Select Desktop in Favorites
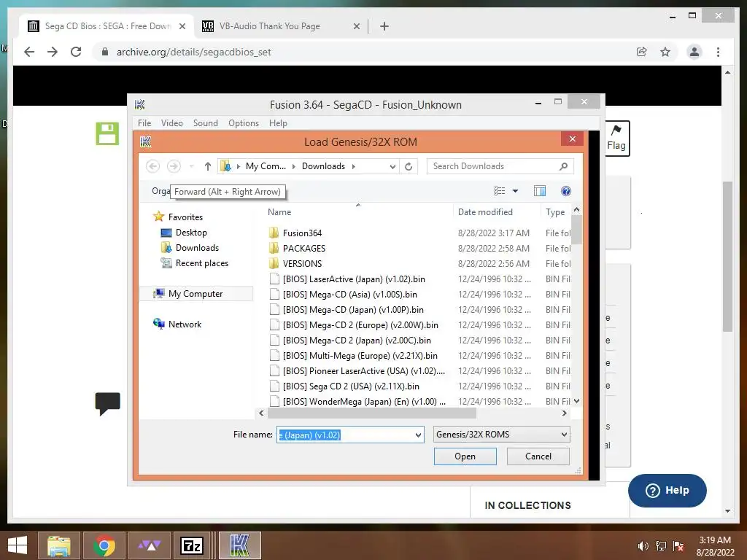The width and height of the screenshot is (747, 560). coord(191,233)
